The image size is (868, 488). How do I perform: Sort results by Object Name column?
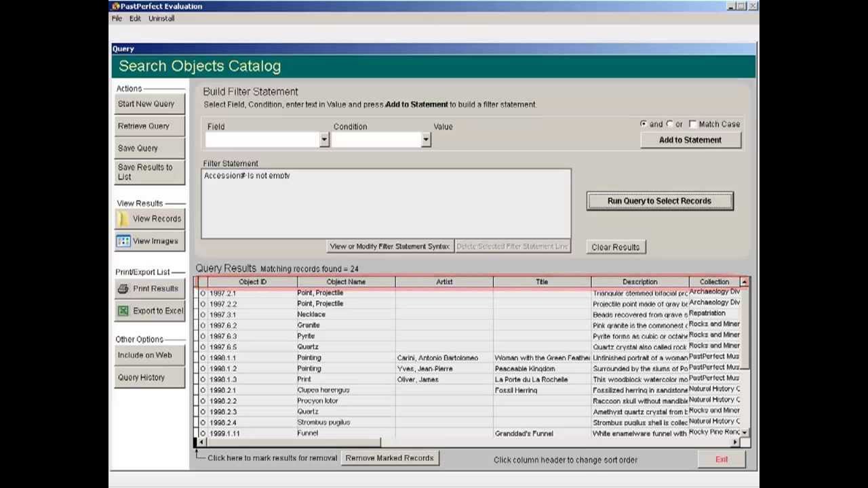click(x=346, y=282)
